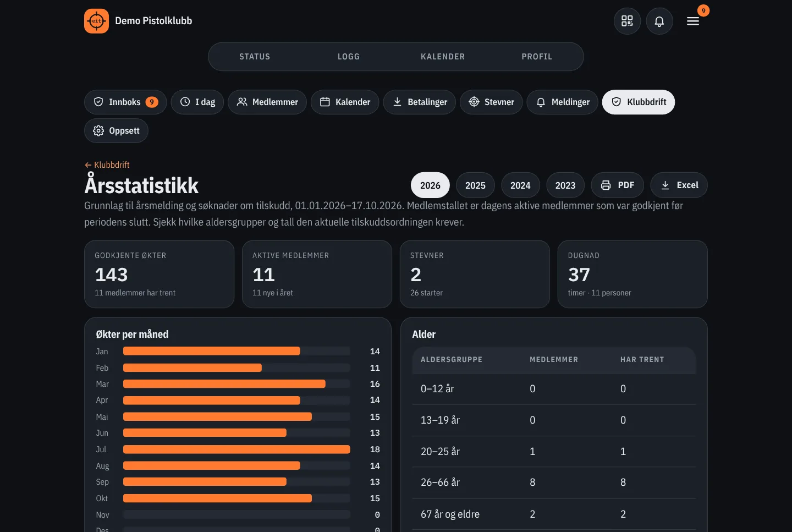
Task: Click the 26–66 år age group row
Action: pos(554,482)
